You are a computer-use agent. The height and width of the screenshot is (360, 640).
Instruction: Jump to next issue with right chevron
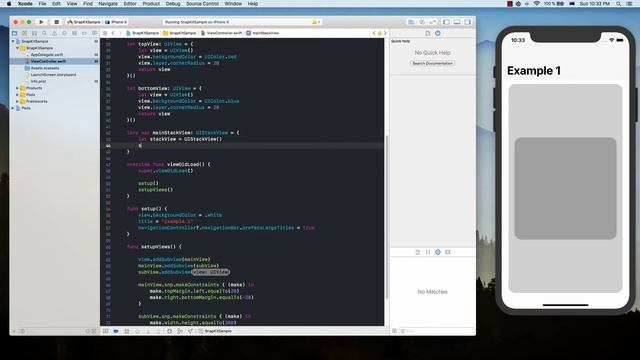[384, 33]
